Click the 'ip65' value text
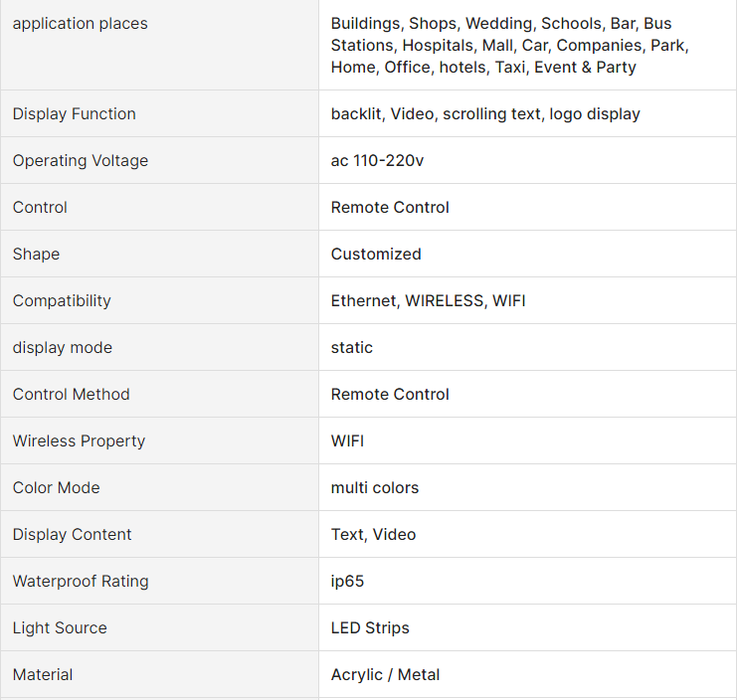This screenshot has width=737, height=700. (x=347, y=582)
